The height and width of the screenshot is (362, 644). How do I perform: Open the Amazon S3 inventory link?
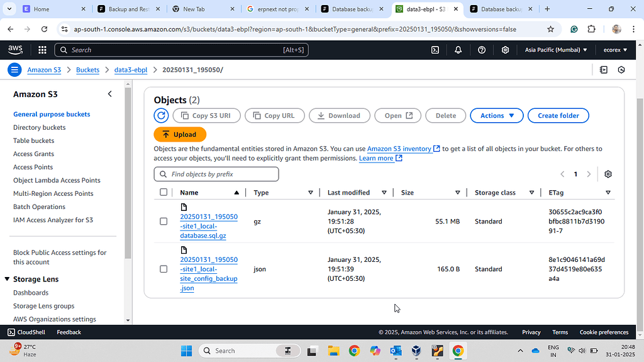pyautogui.click(x=403, y=149)
